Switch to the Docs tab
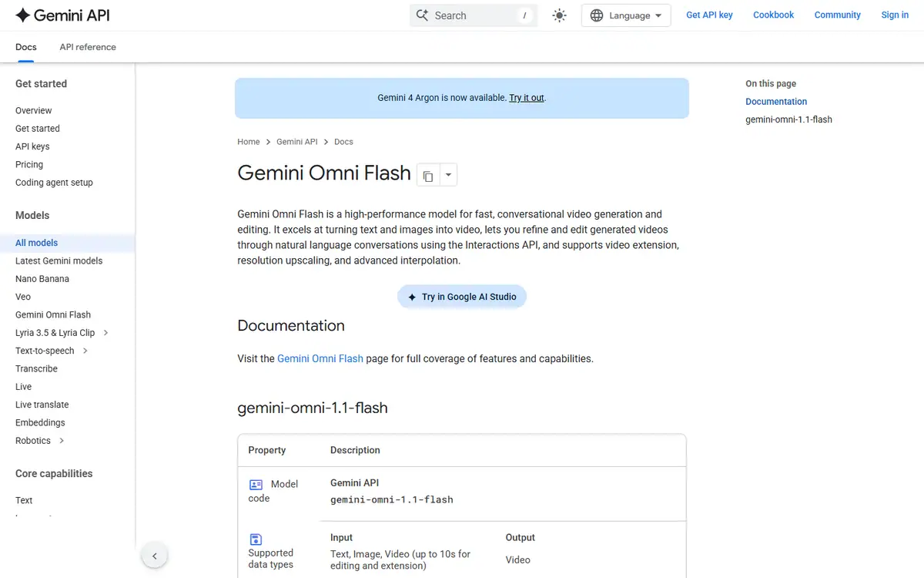The image size is (924, 578). [x=26, y=47]
